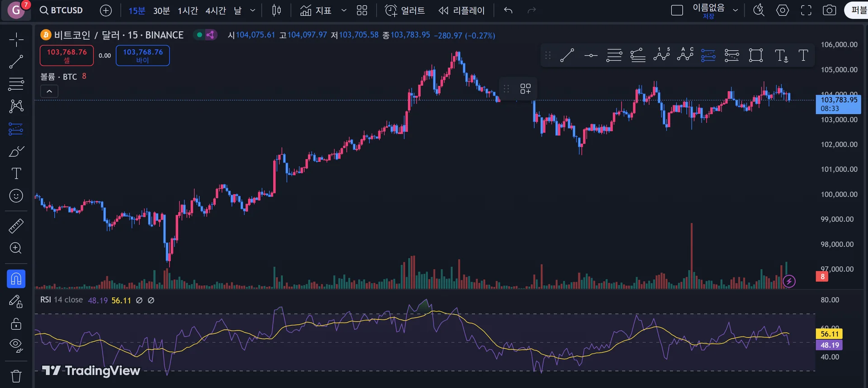Image resolution: width=868 pixels, height=388 pixels.
Task: Select the text tool in left sidebar
Action: pyautogui.click(x=16, y=173)
